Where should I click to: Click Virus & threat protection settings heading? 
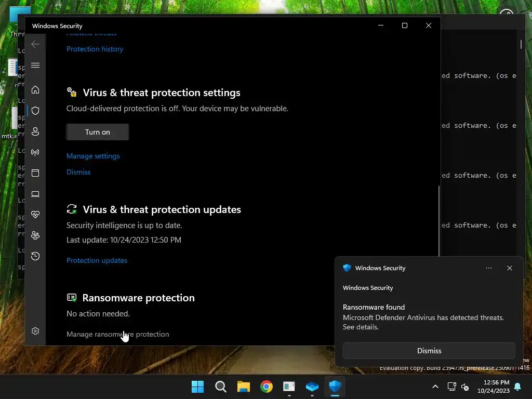tap(162, 92)
